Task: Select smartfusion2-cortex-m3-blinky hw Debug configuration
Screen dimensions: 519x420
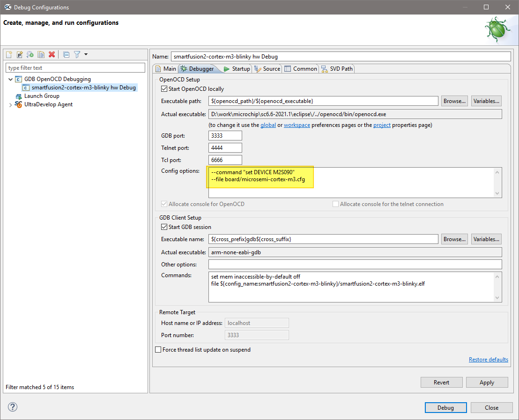Action: [x=80, y=88]
